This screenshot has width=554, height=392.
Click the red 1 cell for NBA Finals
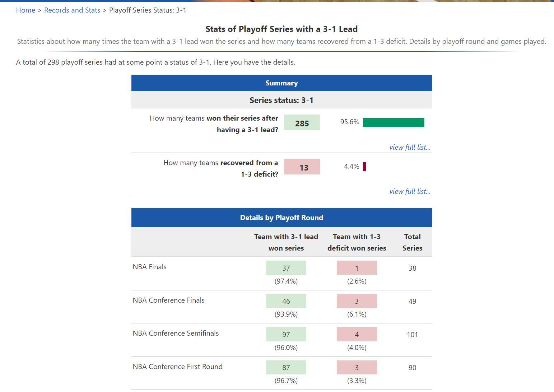point(357,268)
